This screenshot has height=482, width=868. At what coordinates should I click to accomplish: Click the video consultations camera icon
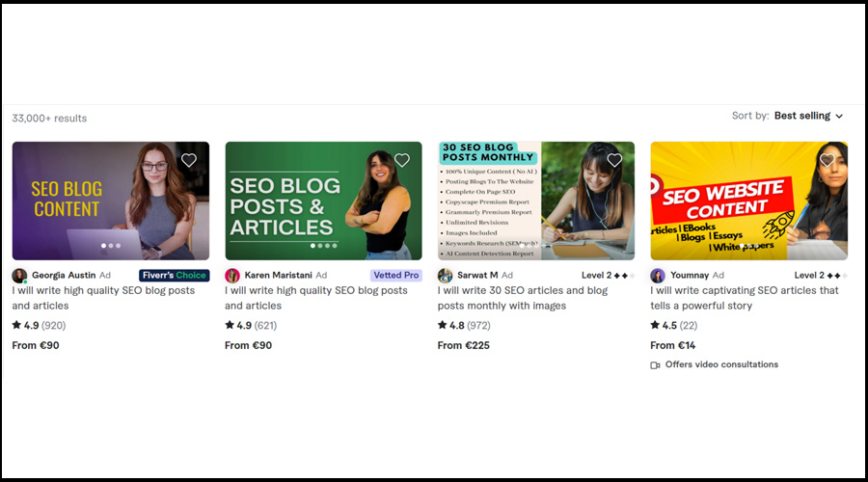(656, 365)
